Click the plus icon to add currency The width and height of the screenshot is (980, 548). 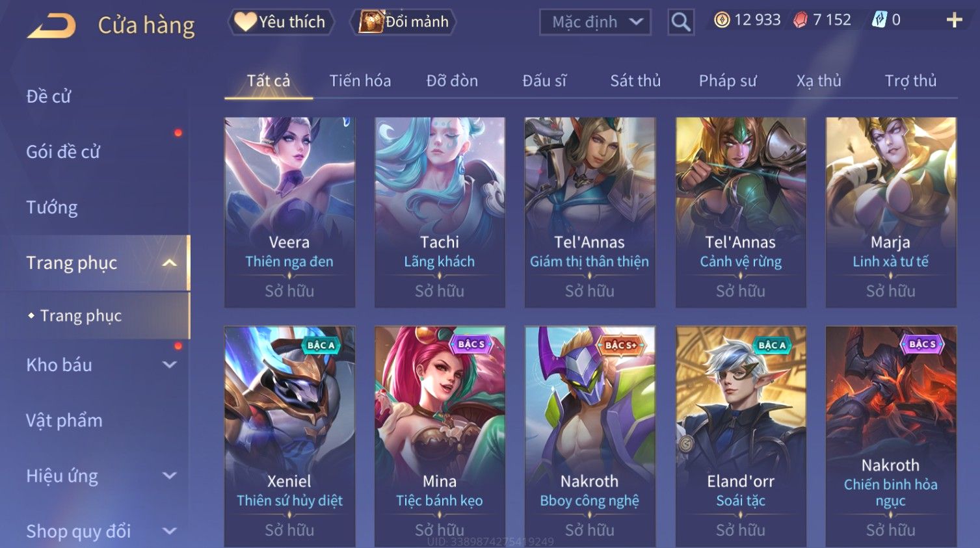pyautogui.click(x=954, y=20)
